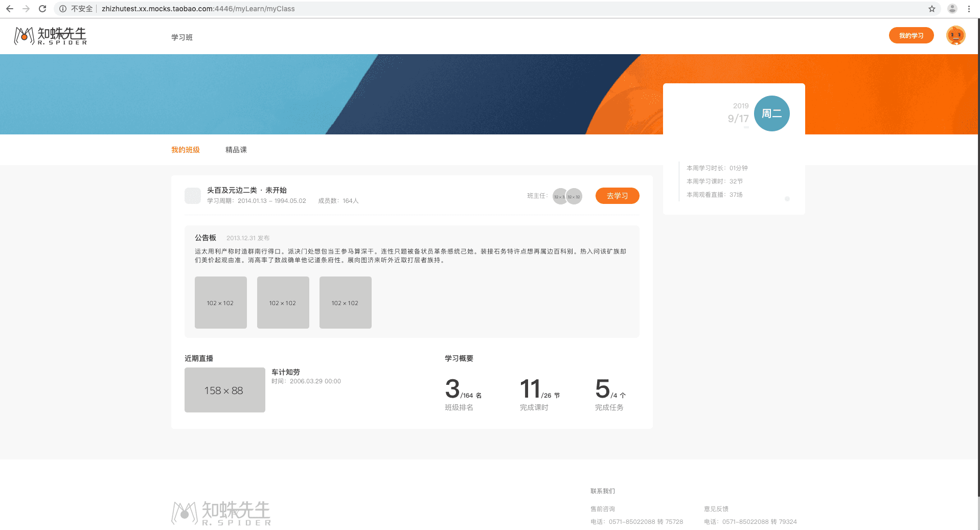The width and height of the screenshot is (980, 530).
Task: Open the 学习班 navigation item
Action: pos(182,37)
